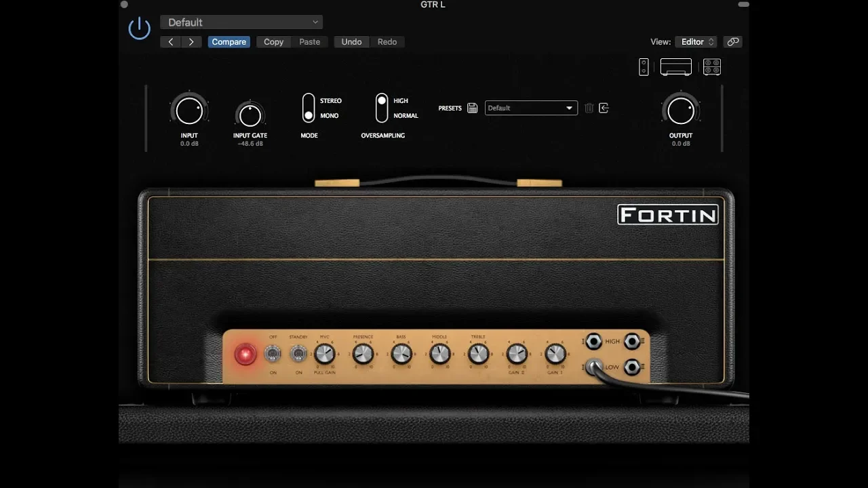Viewport: 868px width, 488px height.
Task: Switch to the cabinet section icon
Action: [x=712, y=67]
